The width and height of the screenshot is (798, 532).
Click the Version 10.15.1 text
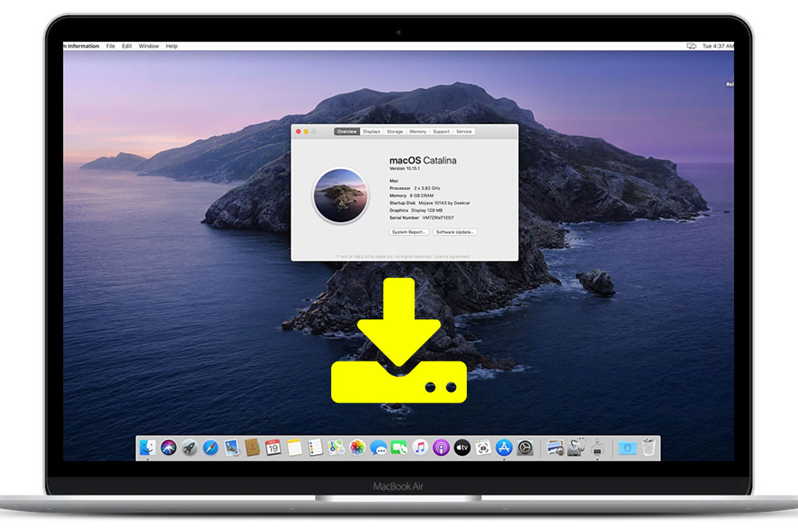tap(404, 168)
